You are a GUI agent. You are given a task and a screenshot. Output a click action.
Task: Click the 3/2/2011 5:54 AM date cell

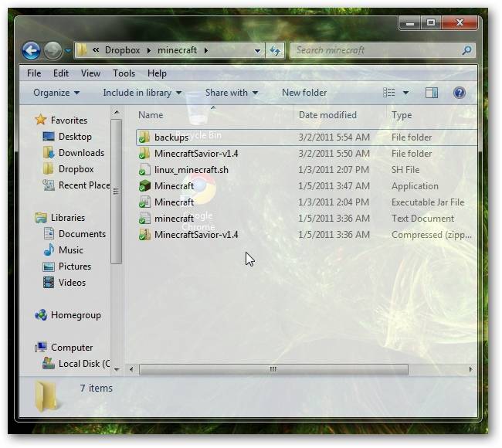click(x=334, y=137)
